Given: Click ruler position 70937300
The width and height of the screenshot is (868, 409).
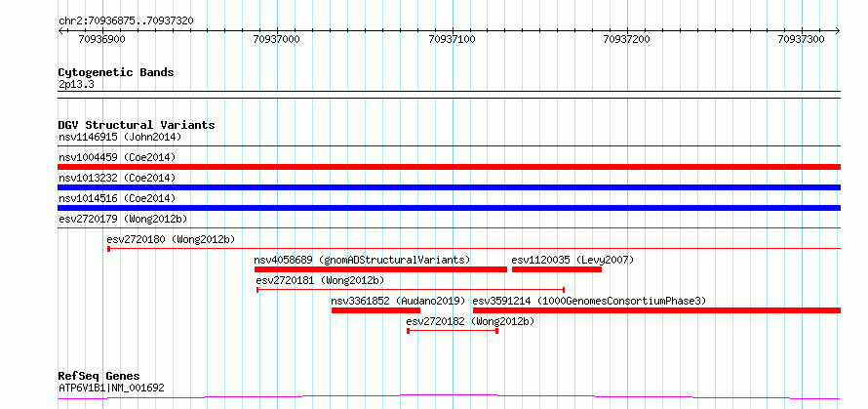Looking at the screenshot, I should pyautogui.click(x=802, y=39).
